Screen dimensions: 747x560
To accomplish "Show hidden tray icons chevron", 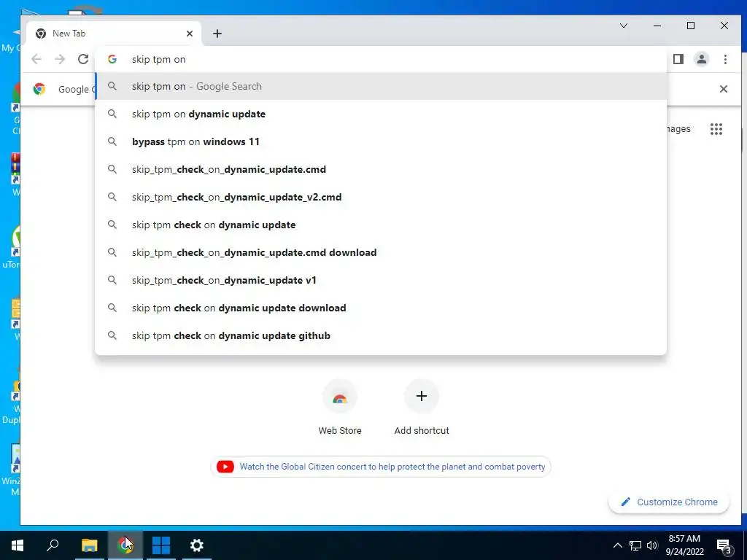I will point(617,545).
